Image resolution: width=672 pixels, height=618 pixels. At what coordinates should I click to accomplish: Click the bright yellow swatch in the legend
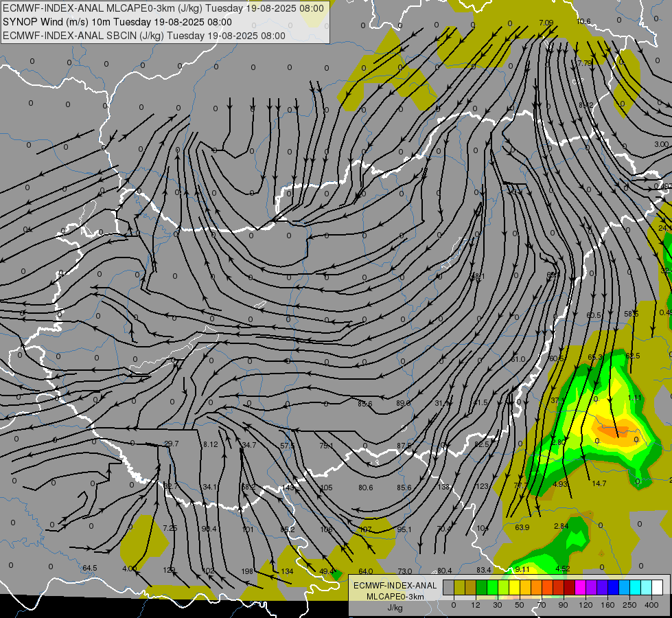point(515,587)
